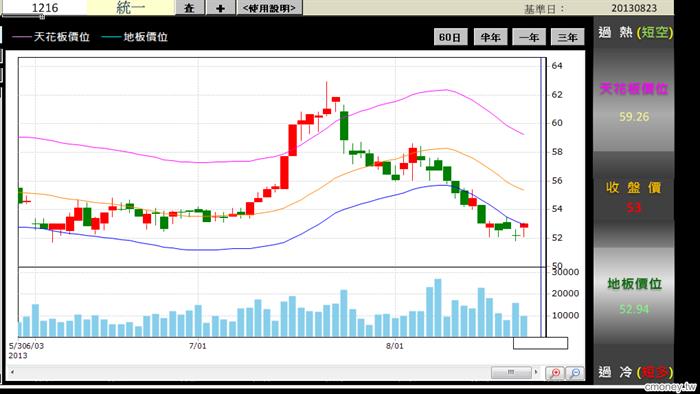Open the 使用說明 instructions button
The image size is (700, 394).
click(269, 8)
